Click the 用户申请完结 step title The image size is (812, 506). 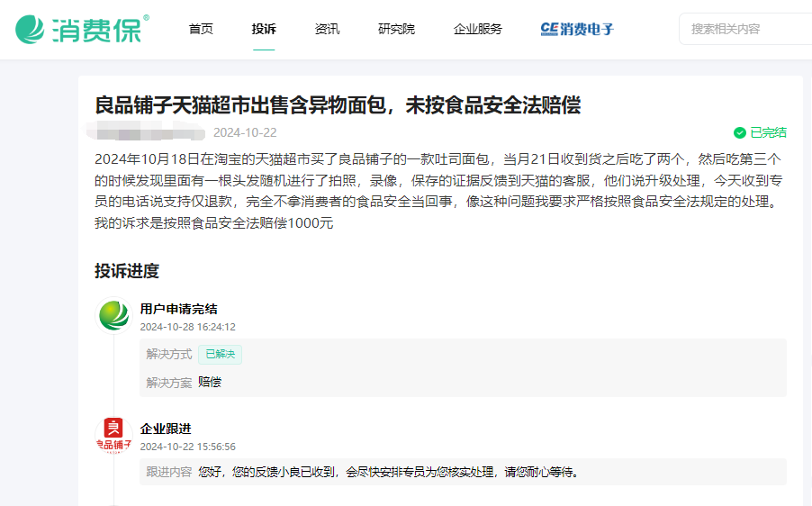click(178, 309)
